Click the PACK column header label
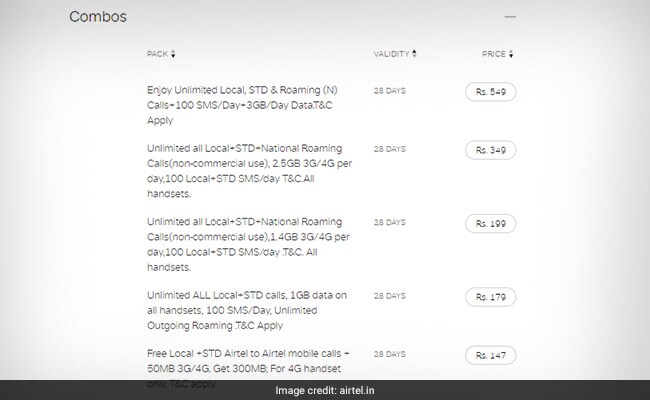The width and height of the screenshot is (650, 400). click(x=157, y=54)
